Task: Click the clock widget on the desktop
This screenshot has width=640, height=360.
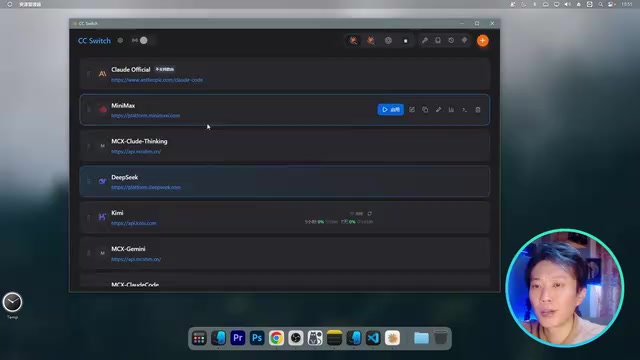Action: [12, 302]
